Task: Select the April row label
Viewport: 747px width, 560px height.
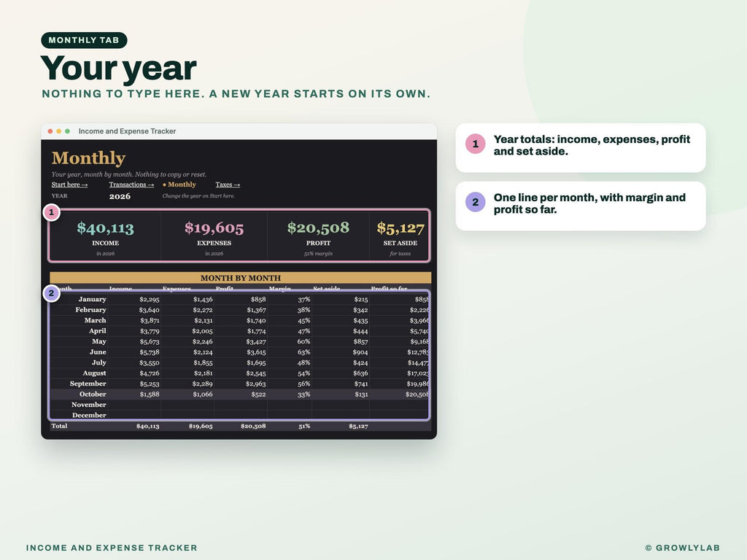Action: click(x=98, y=330)
